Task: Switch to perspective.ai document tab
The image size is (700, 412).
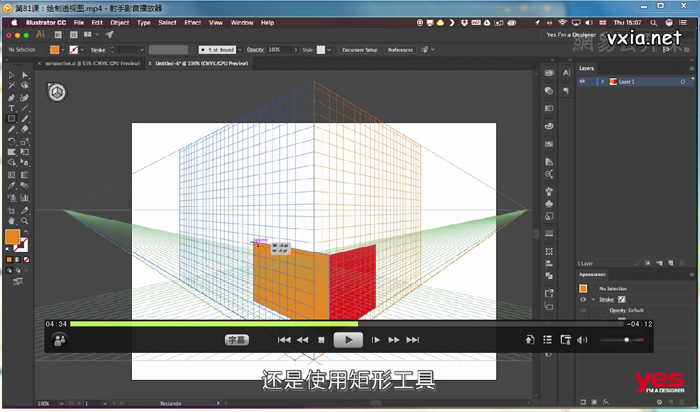Action: (92, 63)
